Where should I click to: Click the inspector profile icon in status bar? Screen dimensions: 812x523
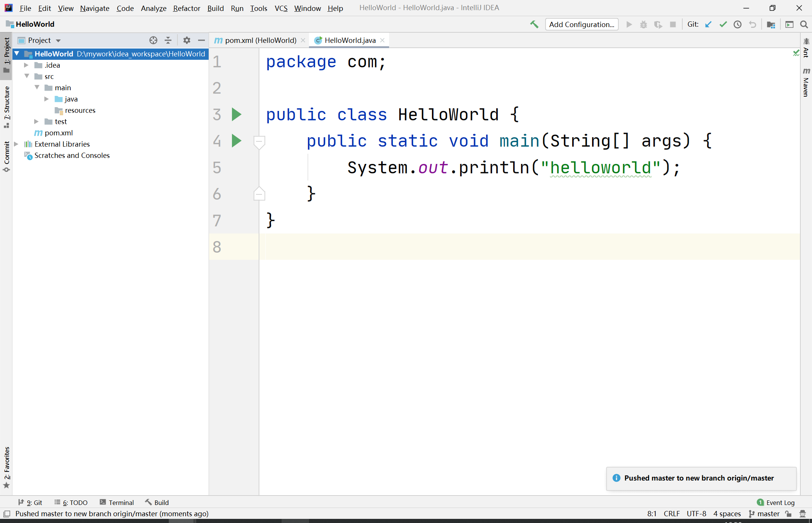(803, 514)
